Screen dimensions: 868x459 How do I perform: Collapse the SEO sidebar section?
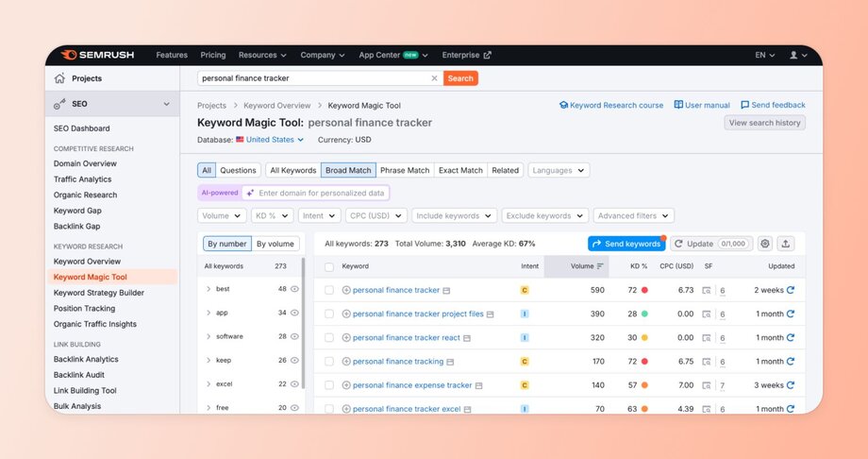pos(167,104)
